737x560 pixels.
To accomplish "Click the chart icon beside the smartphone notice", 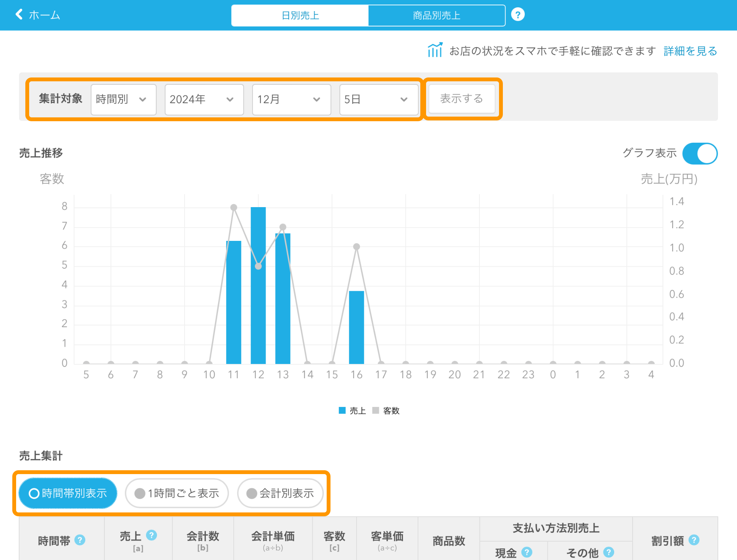I will pyautogui.click(x=435, y=50).
